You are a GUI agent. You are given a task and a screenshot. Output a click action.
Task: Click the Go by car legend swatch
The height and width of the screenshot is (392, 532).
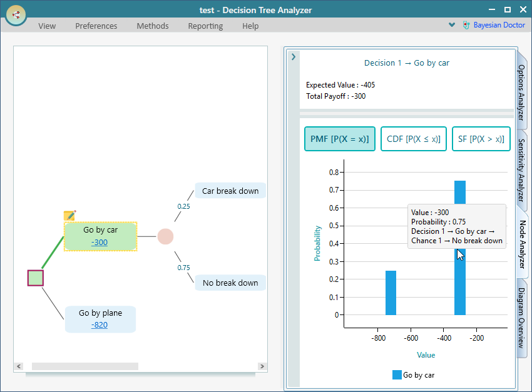point(397,375)
